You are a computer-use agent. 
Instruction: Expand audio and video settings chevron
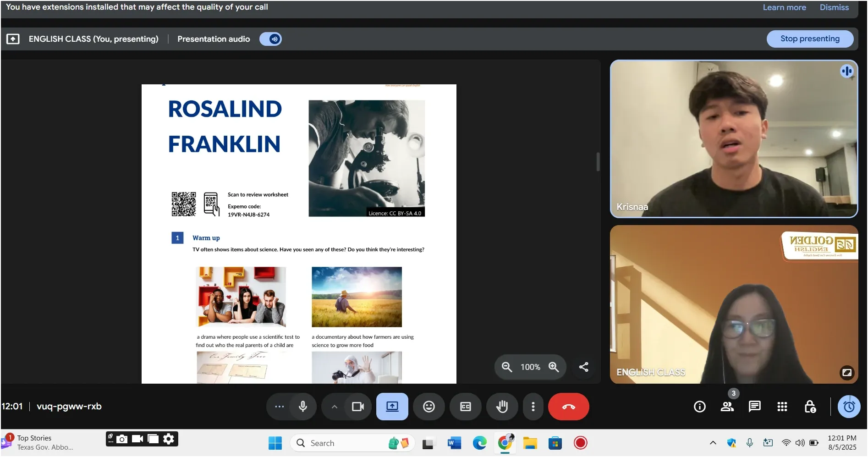point(334,407)
